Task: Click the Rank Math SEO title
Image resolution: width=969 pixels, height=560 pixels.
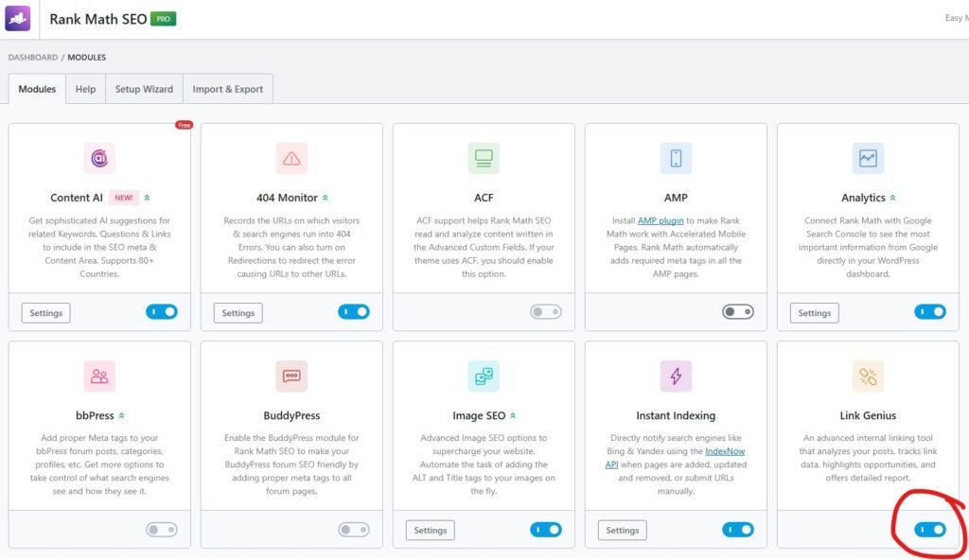Action: click(98, 19)
